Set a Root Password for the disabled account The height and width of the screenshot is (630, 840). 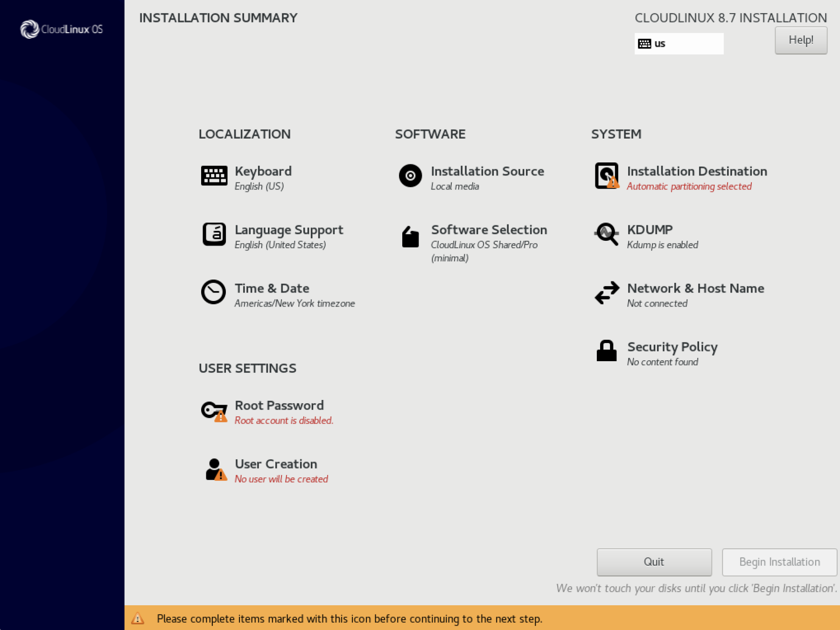(x=279, y=406)
